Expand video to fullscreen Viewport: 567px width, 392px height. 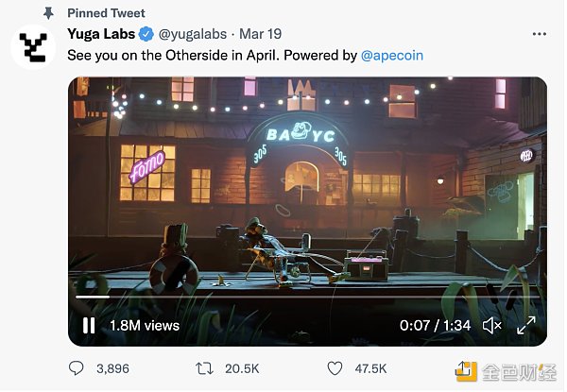[x=526, y=325]
